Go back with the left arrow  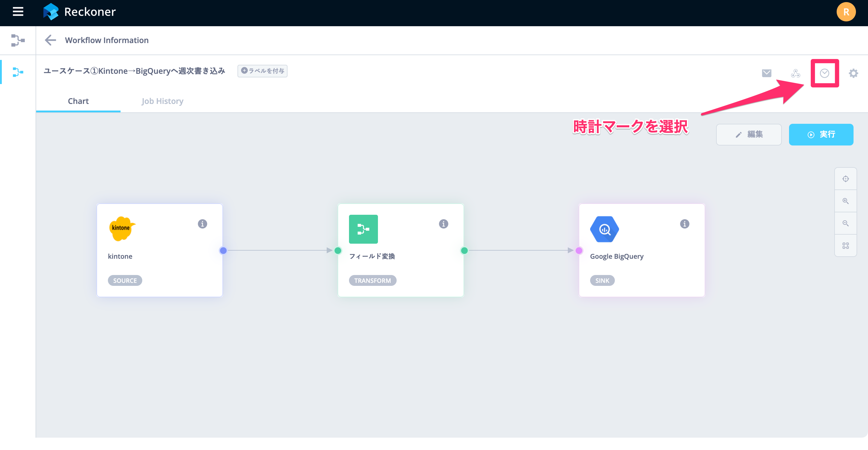pos(50,40)
